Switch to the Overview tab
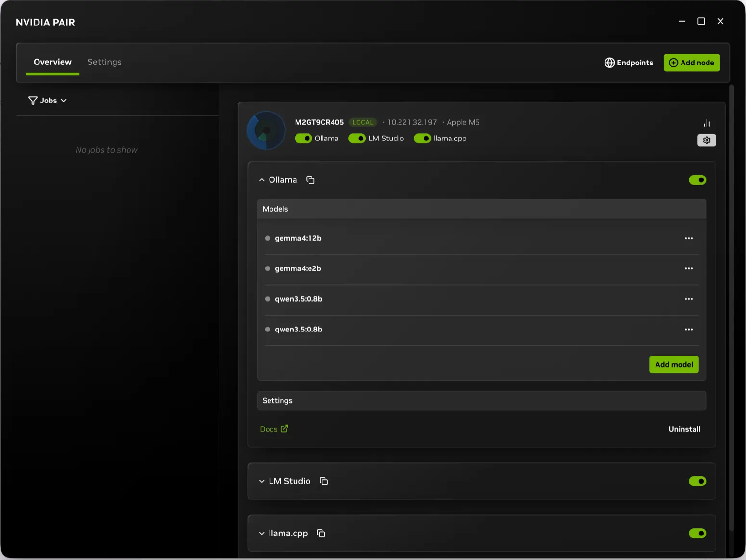 tap(52, 62)
